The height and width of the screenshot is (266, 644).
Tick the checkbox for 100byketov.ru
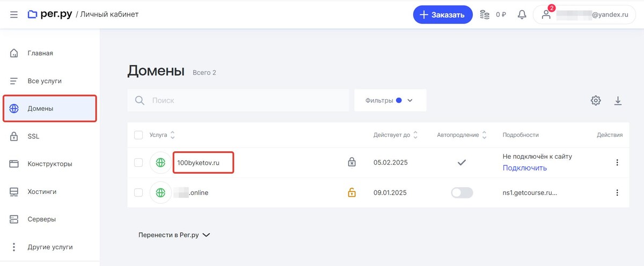[138, 162]
